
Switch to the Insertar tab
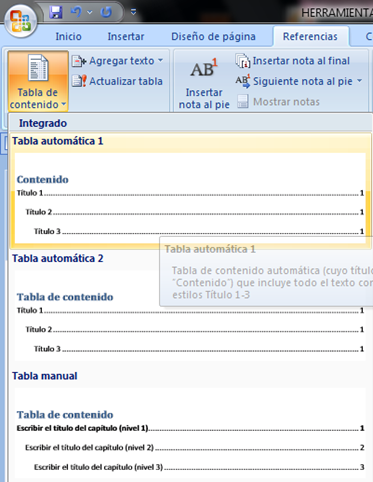126,36
